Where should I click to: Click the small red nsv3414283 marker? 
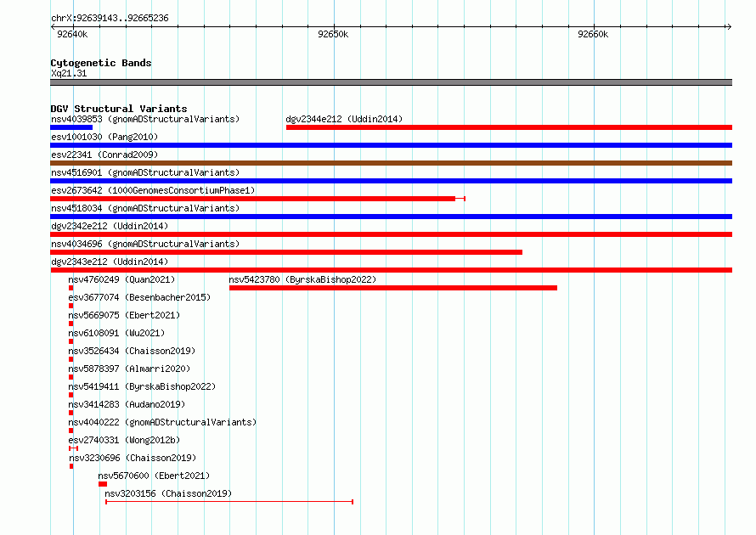[x=71, y=413]
